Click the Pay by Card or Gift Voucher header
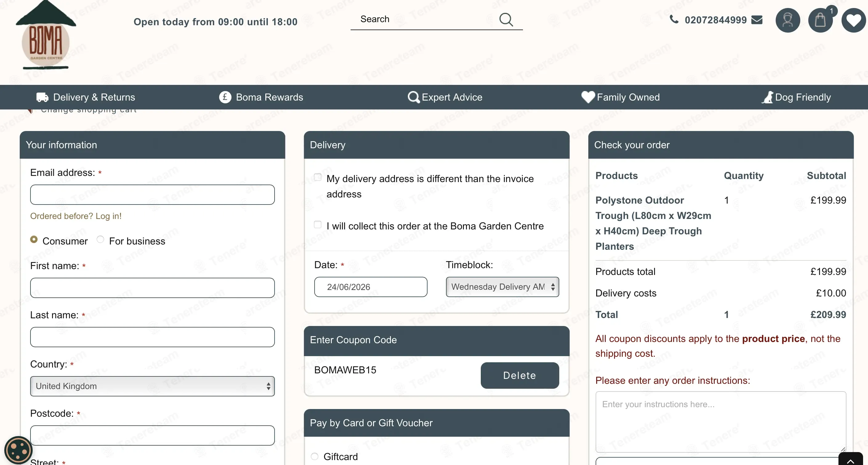The image size is (868, 465). click(x=437, y=423)
